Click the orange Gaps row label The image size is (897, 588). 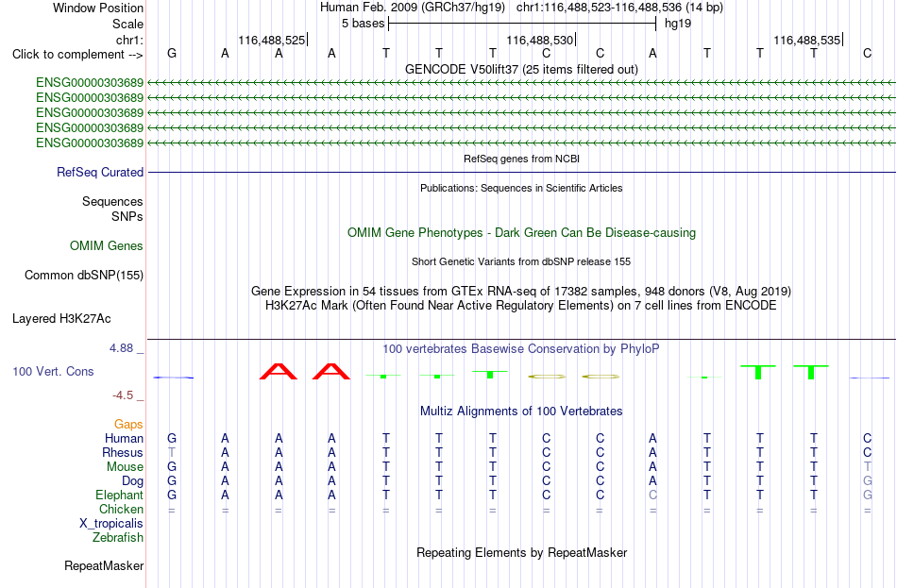[128, 425]
